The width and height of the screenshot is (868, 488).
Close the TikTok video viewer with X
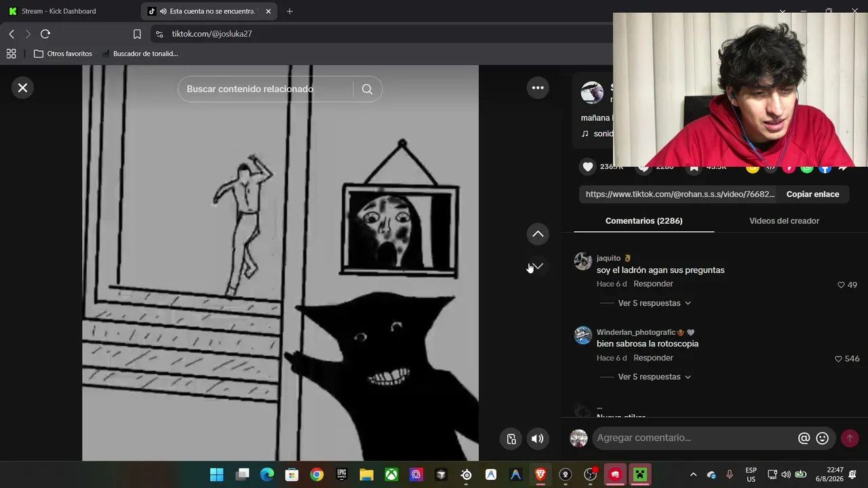coord(22,87)
